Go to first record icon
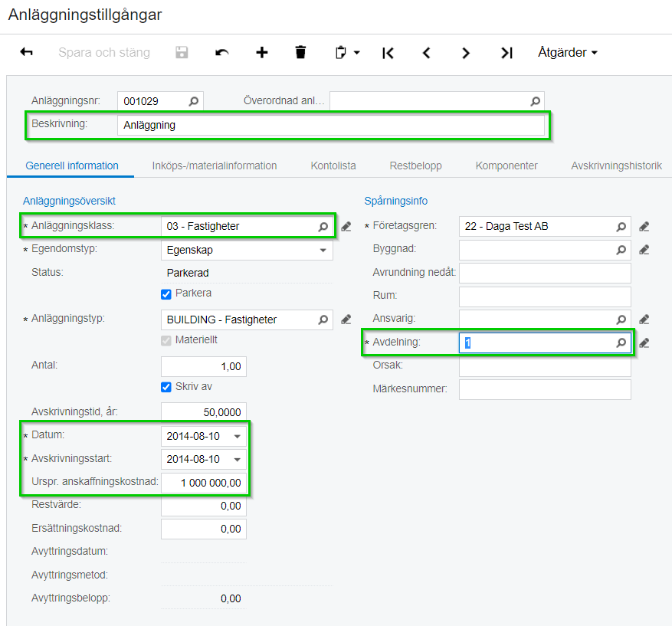The image size is (672, 626). click(388, 53)
